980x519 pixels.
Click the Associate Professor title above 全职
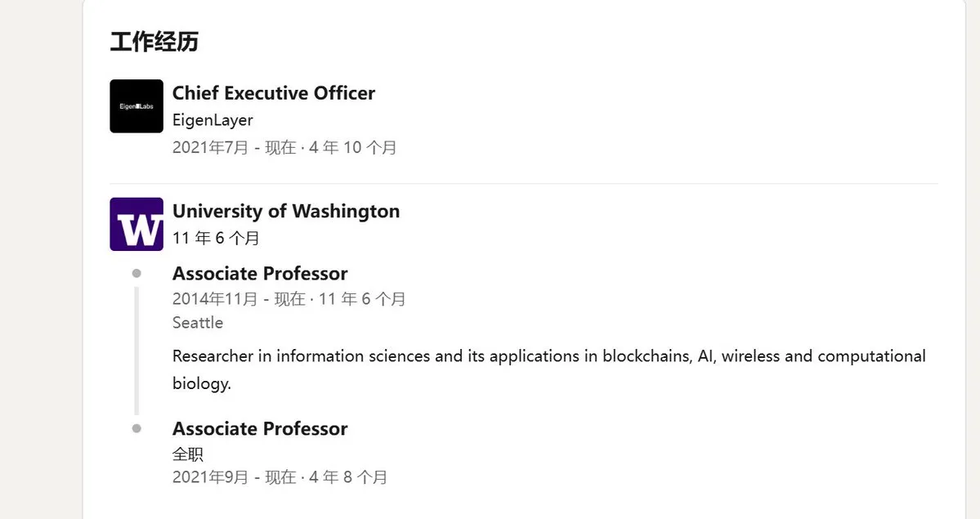(260, 428)
